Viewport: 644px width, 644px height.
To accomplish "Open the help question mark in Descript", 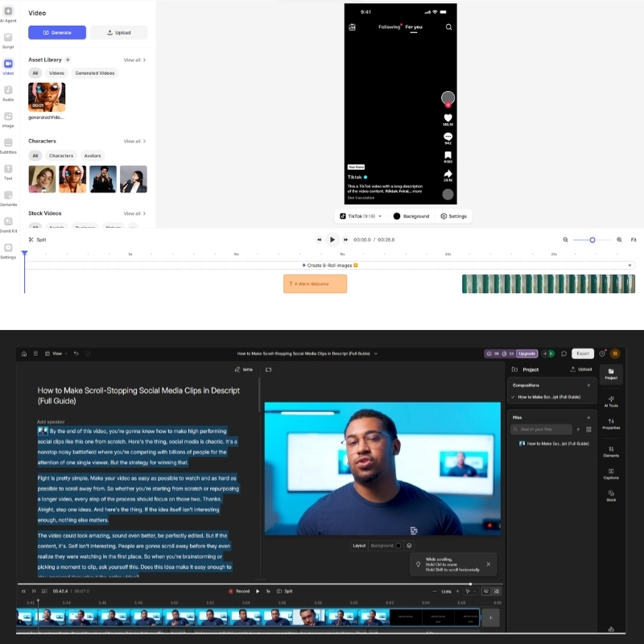I will (602, 353).
